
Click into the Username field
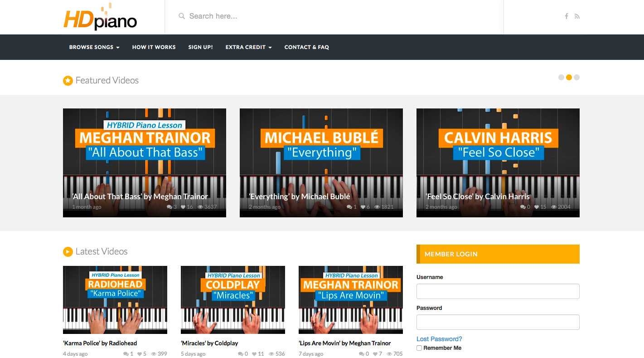(498, 291)
